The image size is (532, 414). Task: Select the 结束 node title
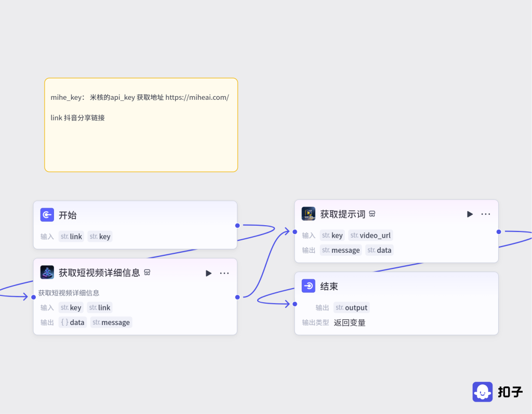[329, 286]
